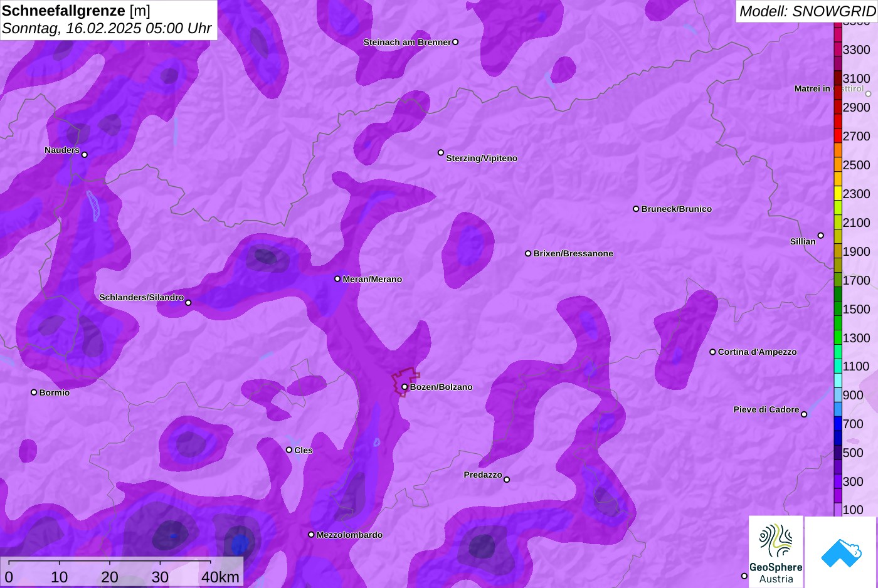Viewport: 878px width, 588px height.
Task: Click the Bormio location dot
Action: [34, 392]
